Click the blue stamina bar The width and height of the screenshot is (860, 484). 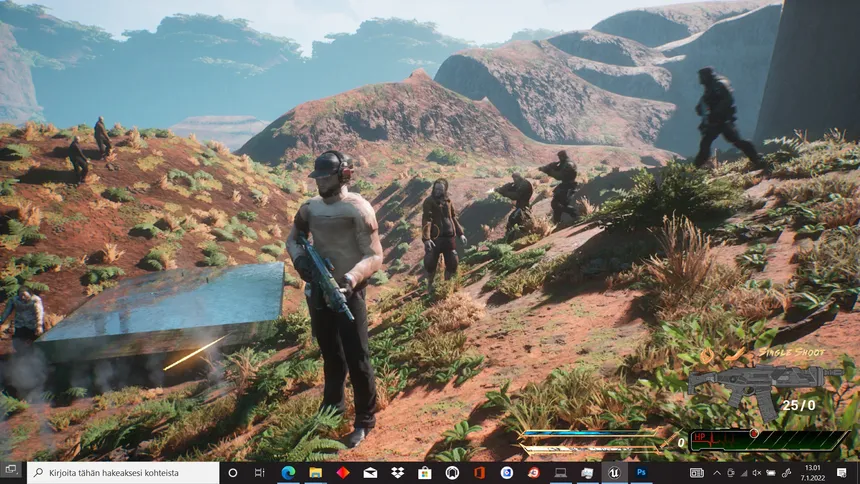click(x=588, y=434)
